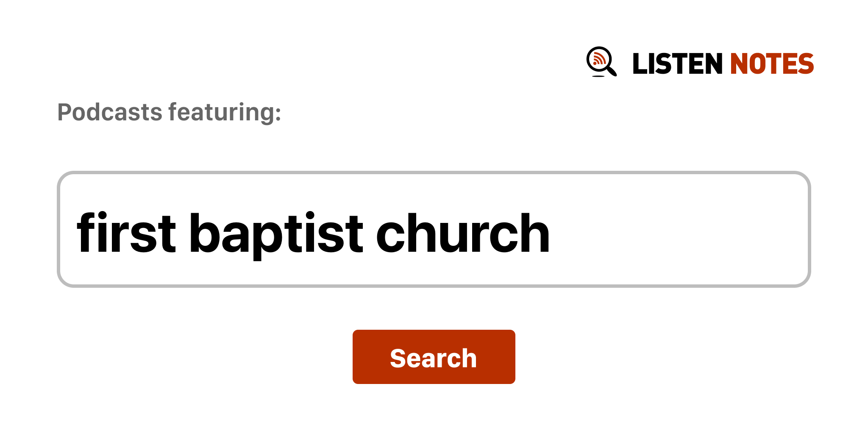Click the word "first" in search box
The width and height of the screenshot is (868, 434).
click(x=126, y=233)
